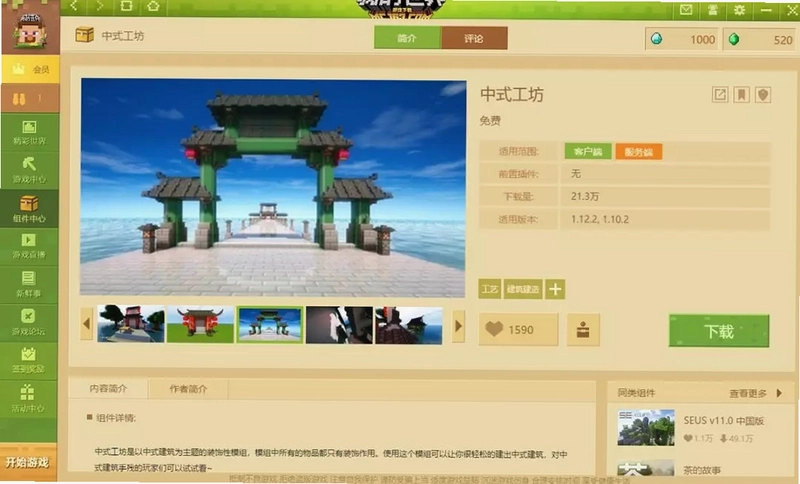Click the refresh icon in top bar

click(126, 6)
